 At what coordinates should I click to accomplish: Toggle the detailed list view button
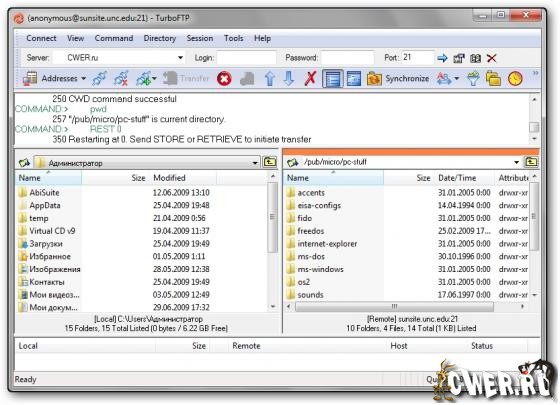(332, 79)
